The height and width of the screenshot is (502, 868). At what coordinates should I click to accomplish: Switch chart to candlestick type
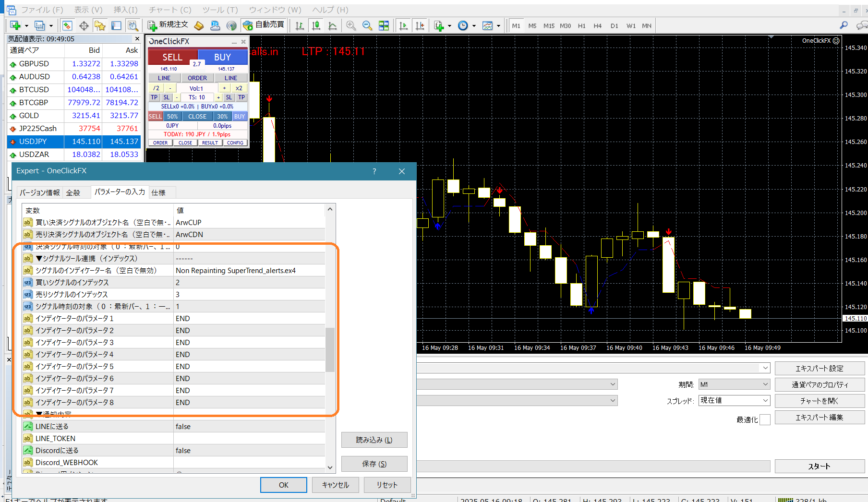[x=316, y=25]
